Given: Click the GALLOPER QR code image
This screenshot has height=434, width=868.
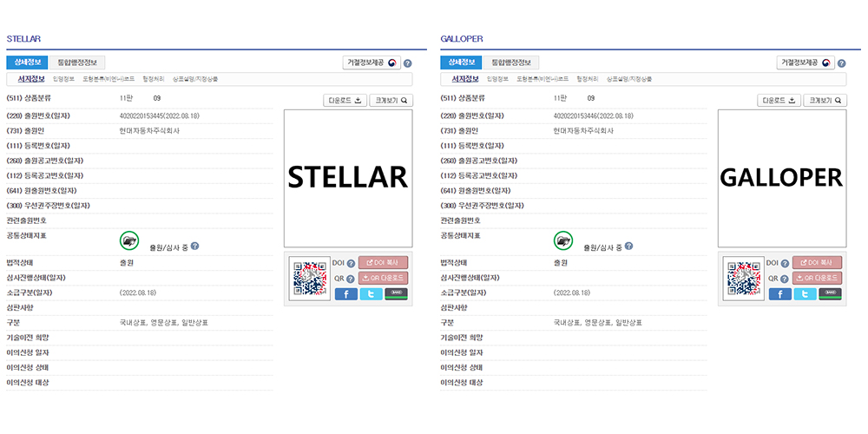Looking at the screenshot, I should pyautogui.click(x=744, y=278).
